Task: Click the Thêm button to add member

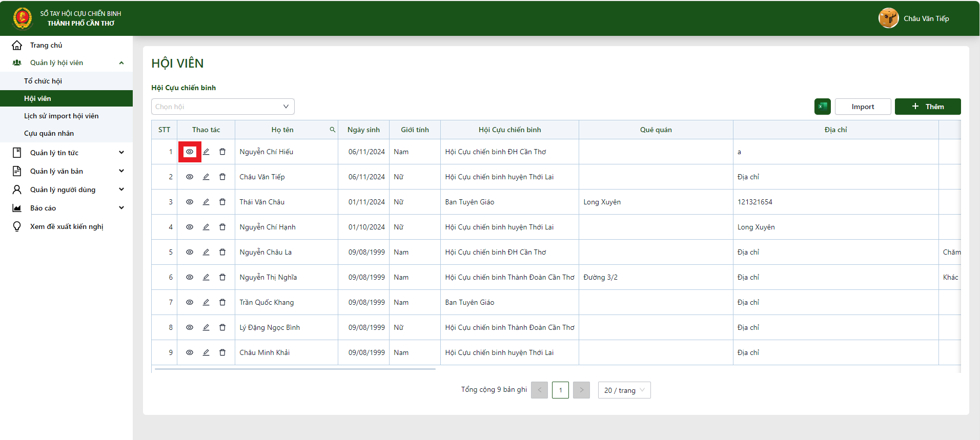Action: (x=928, y=107)
